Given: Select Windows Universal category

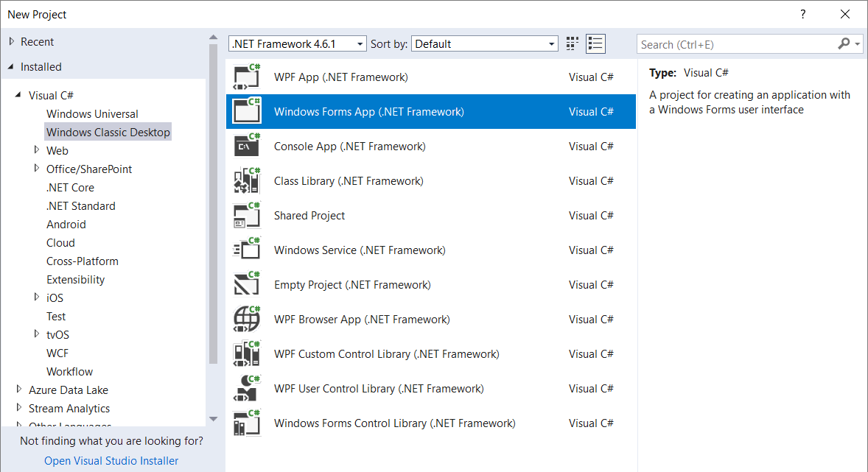Looking at the screenshot, I should coord(92,114).
